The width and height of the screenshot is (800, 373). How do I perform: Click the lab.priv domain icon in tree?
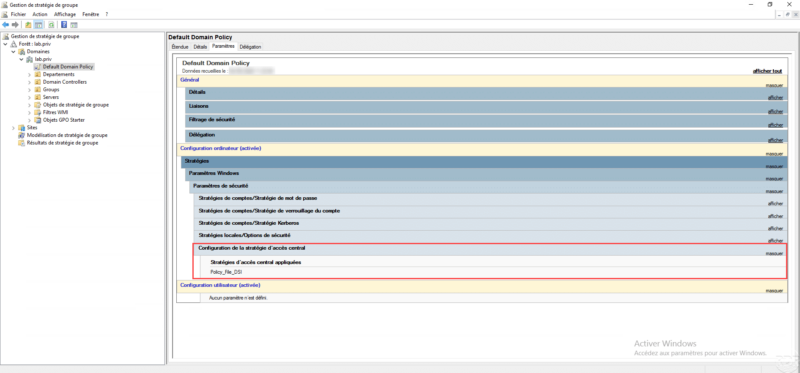30,59
